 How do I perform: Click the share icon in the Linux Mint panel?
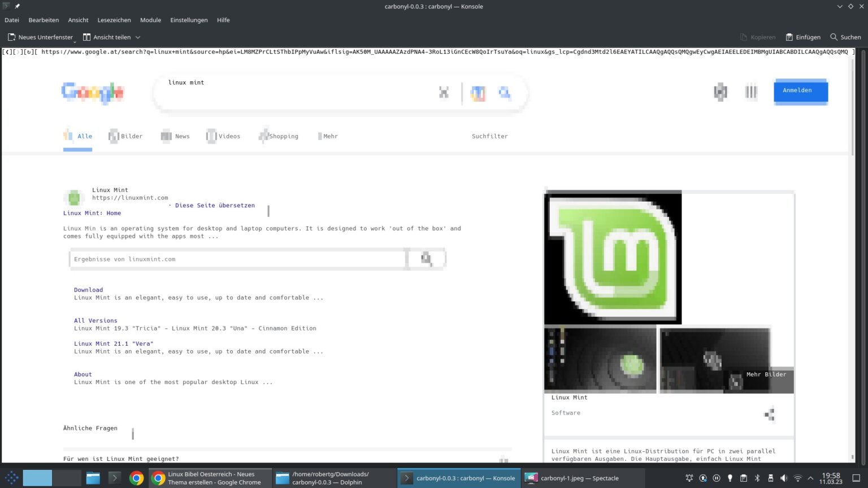pos(769,414)
